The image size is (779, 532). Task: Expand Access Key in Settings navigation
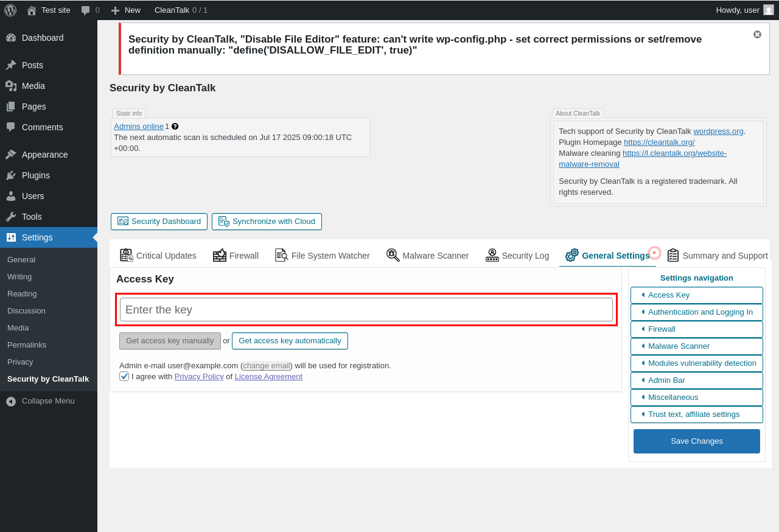[x=697, y=295]
